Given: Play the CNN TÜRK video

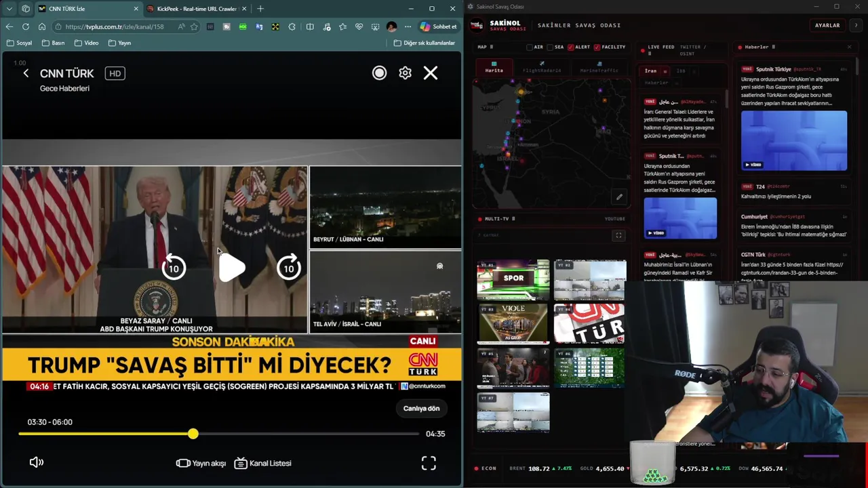Looking at the screenshot, I should coord(232,268).
